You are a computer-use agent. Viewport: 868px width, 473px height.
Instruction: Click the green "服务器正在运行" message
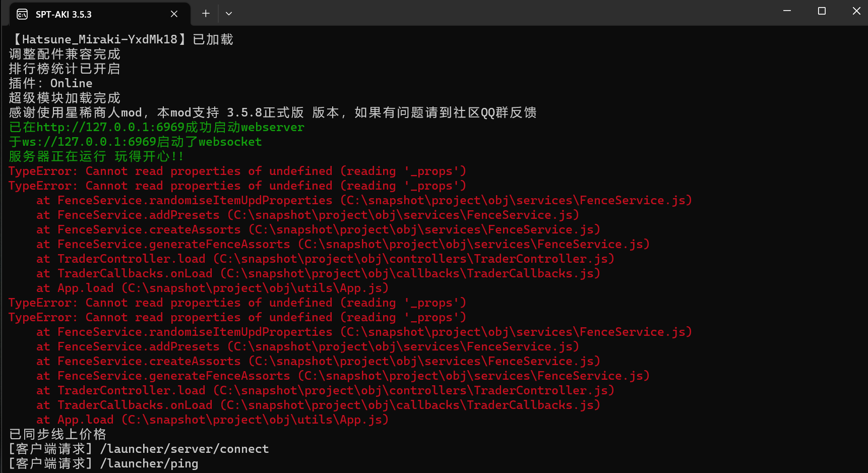pos(57,156)
